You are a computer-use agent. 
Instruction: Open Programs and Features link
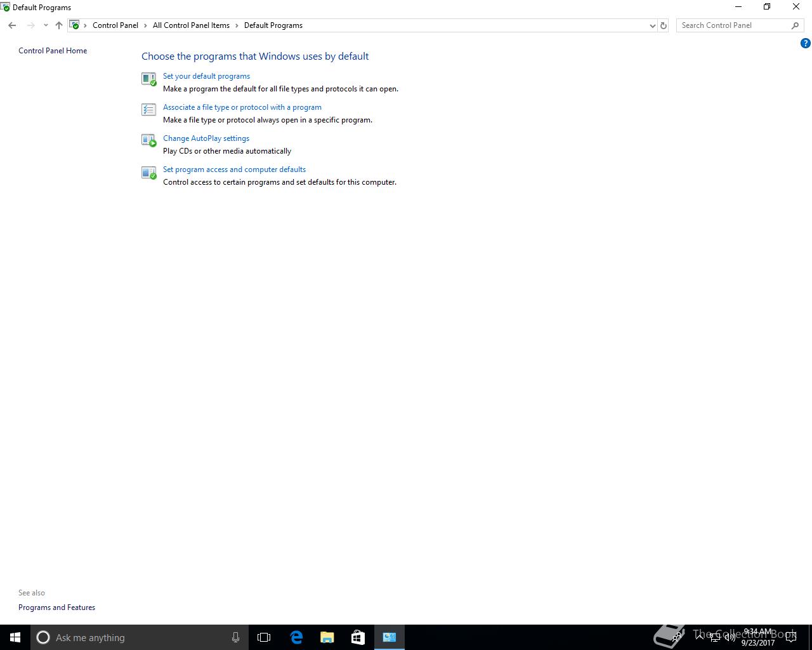point(56,607)
